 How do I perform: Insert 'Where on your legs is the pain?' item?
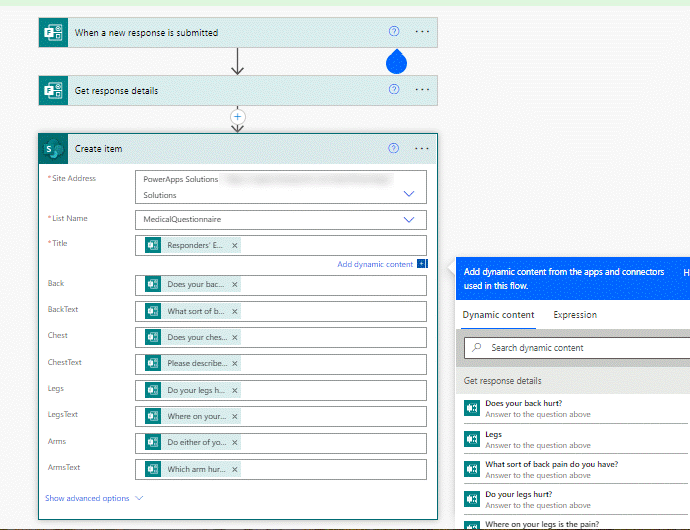coord(576,524)
